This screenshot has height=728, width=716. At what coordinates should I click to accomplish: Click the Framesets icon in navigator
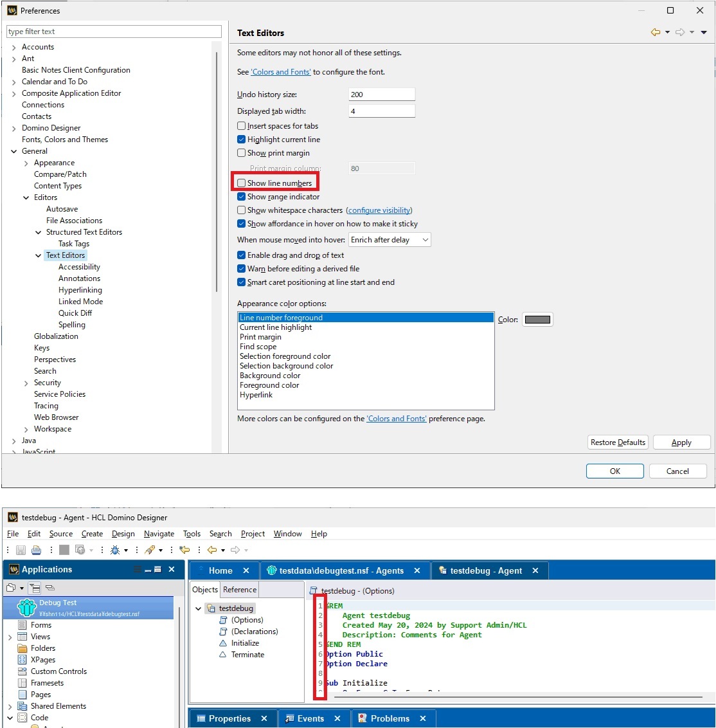22,683
